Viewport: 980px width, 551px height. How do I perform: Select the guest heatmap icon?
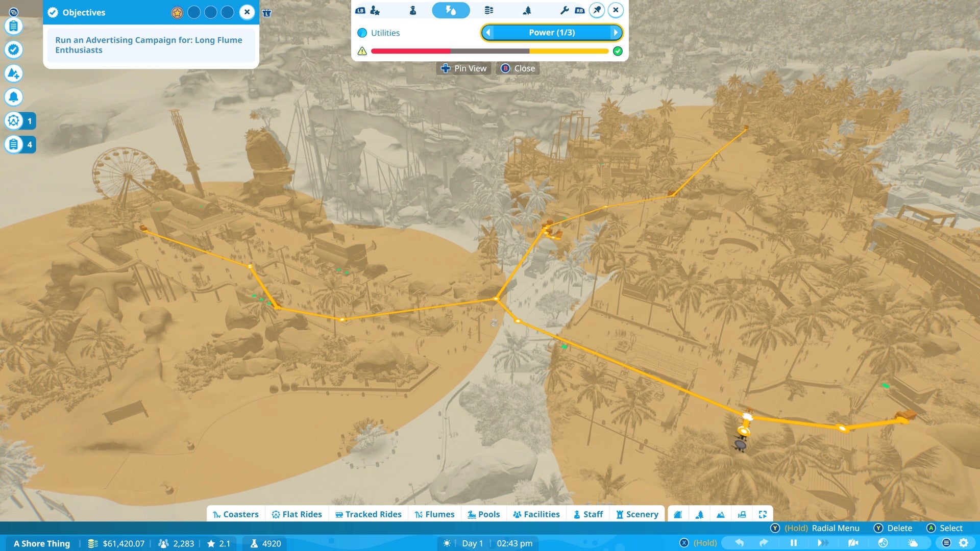[x=375, y=10]
